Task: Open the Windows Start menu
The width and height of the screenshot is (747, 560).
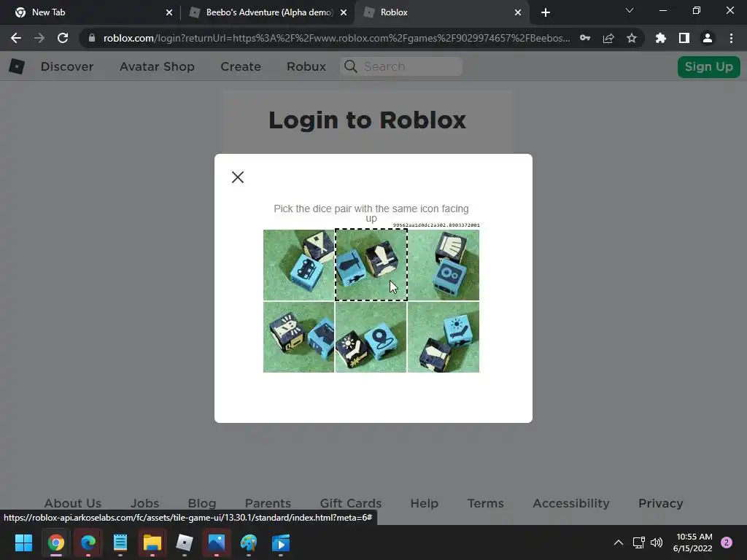Action: [x=24, y=542]
